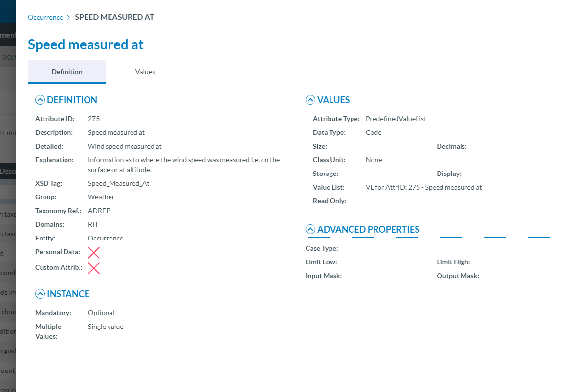This screenshot has height=392, width=572.
Task: Switch to the Values tab
Action: (x=145, y=72)
